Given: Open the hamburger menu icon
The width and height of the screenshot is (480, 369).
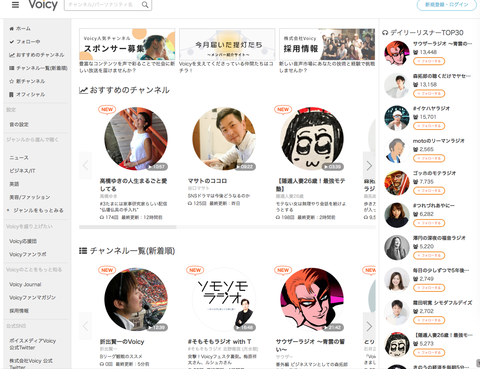Looking at the screenshot, I should [x=15, y=5].
